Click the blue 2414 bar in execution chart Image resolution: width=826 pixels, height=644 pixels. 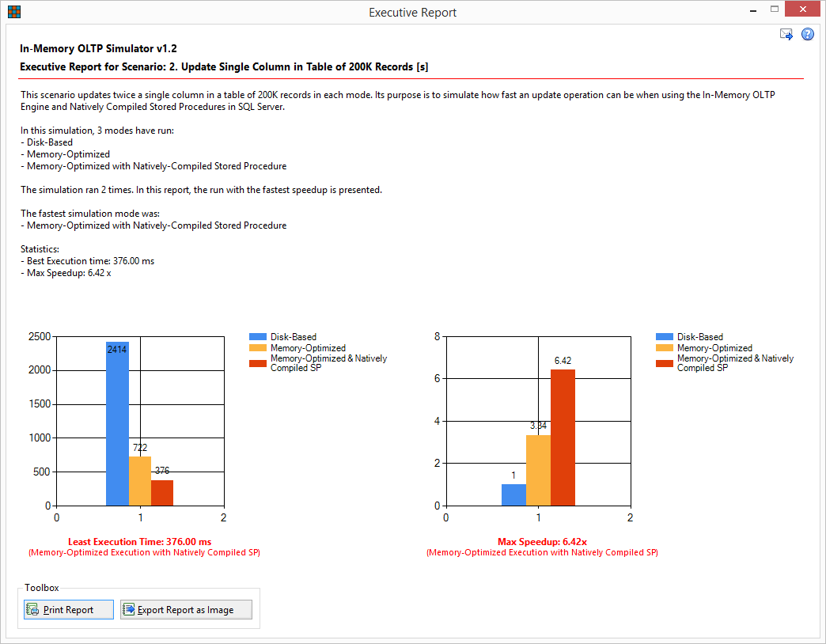coord(117,424)
